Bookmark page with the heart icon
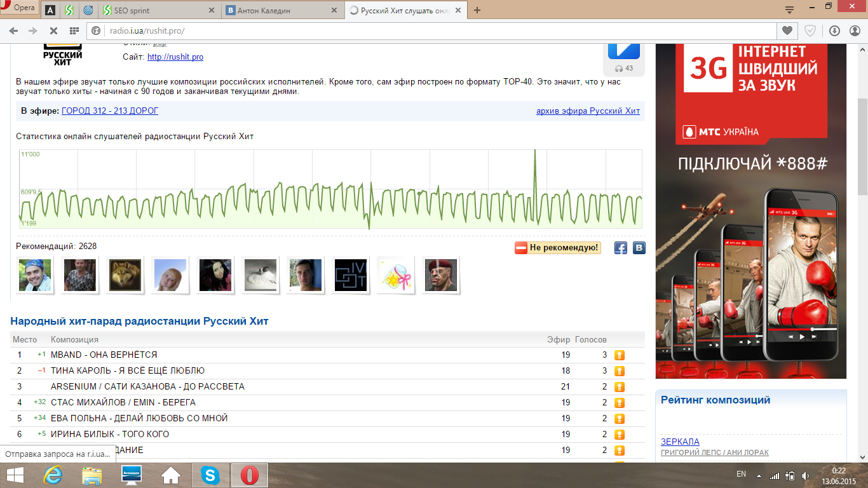This screenshot has height=488, width=868. click(787, 30)
